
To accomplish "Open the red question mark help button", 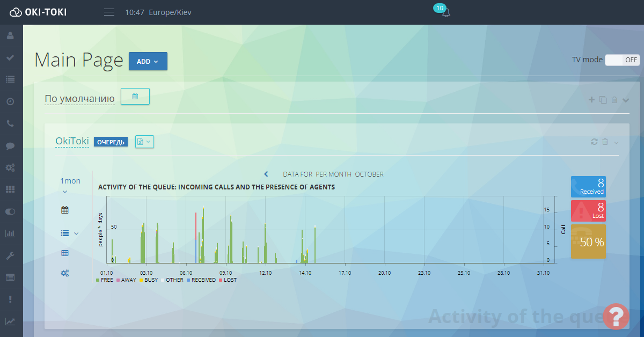I will tap(616, 316).
